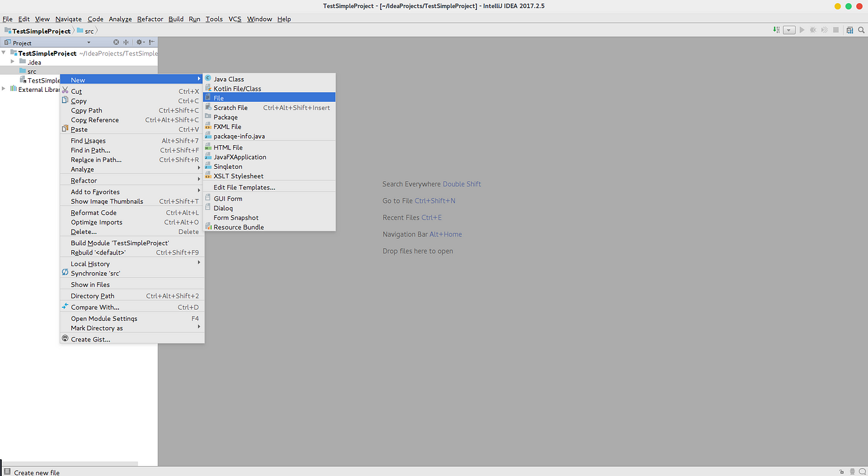Expand the Mark Directory as submenu arrow
The width and height of the screenshot is (868, 476).
(x=199, y=327)
